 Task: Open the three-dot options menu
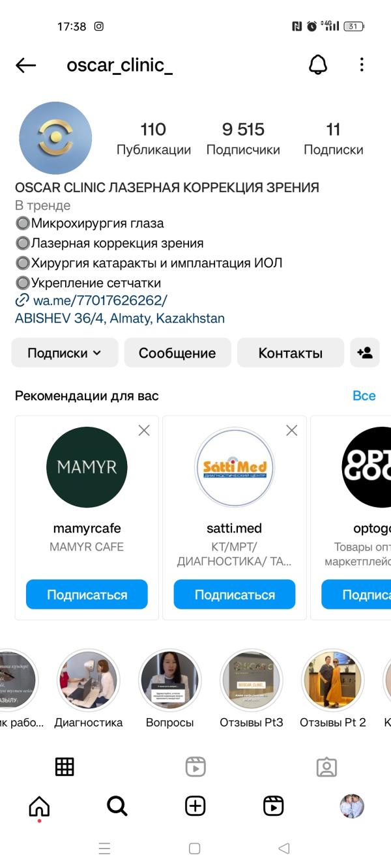pos(362,65)
